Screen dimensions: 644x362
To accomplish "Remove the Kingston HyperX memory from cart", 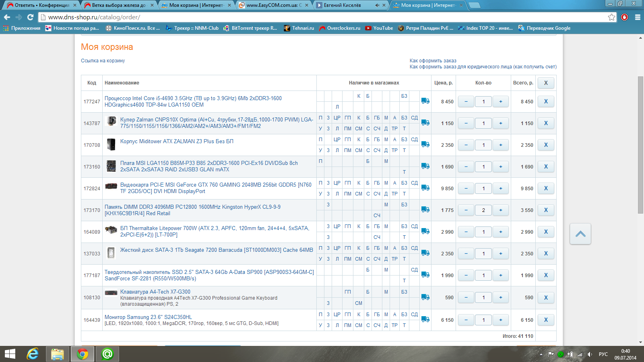I will (546, 210).
